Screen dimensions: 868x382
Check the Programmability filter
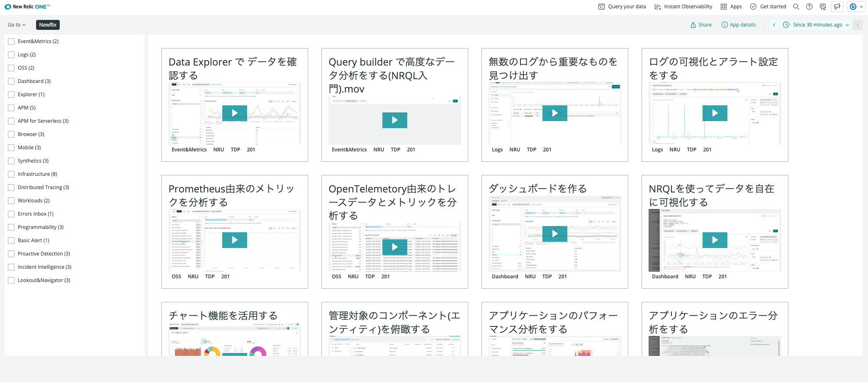[11, 227]
